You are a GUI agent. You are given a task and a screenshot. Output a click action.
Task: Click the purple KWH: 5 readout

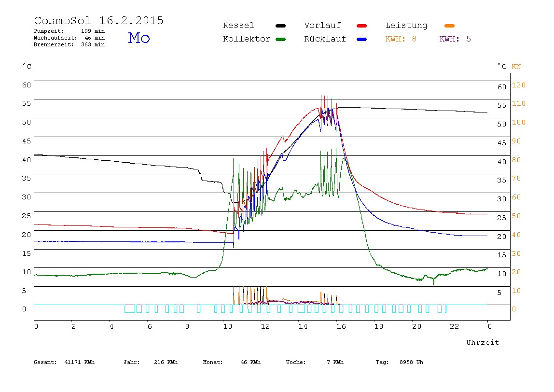coord(455,39)
